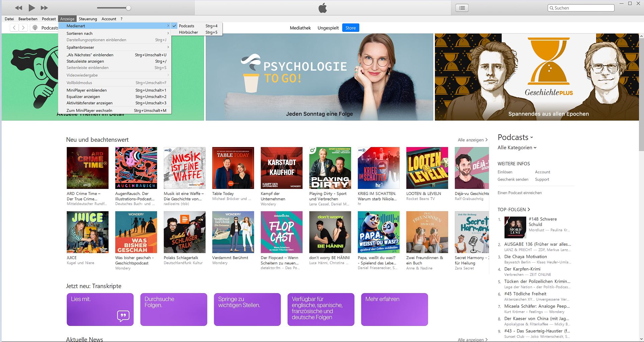Open the Steuerung menu

tap(88, 19)
